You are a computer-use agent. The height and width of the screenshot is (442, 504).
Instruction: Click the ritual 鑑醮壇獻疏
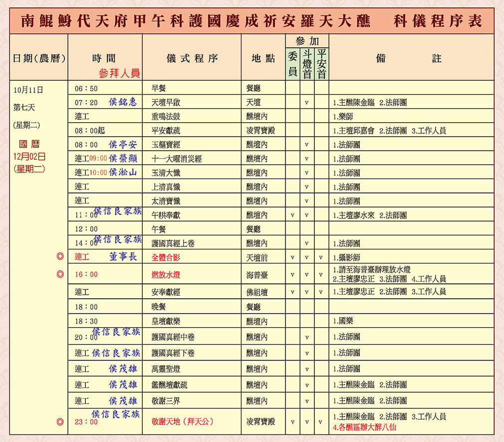point(169,385)
